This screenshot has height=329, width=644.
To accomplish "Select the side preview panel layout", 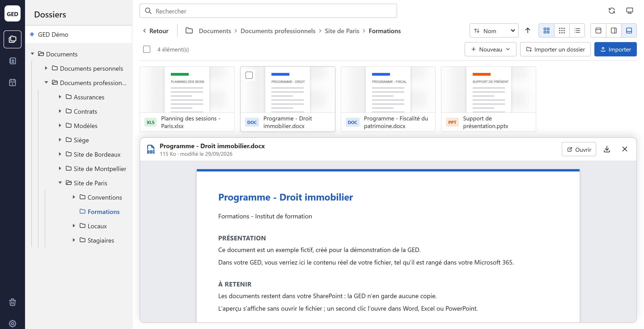I will click(x=614, y=30).
